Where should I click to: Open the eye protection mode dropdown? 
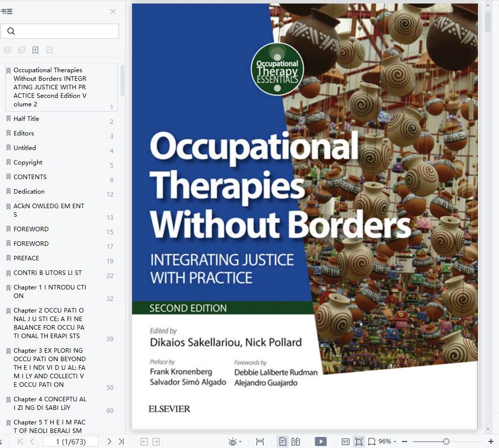tap(240, 441)
